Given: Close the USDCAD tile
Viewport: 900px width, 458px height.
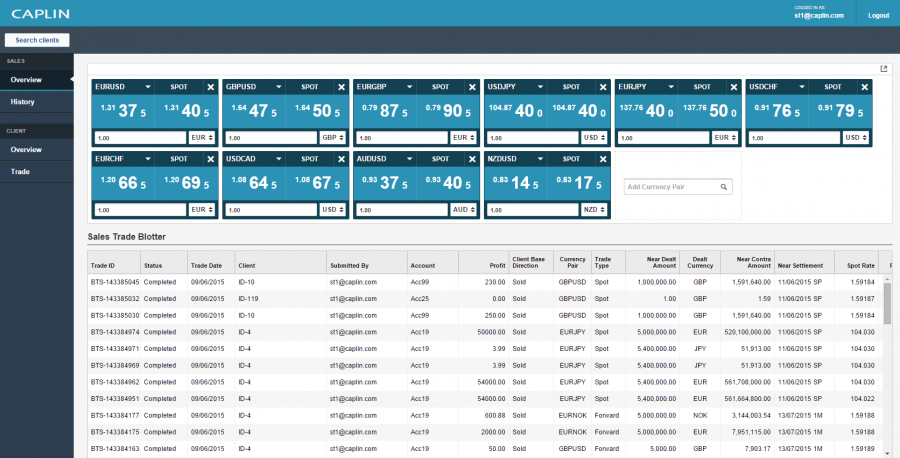Looking at the screenshot, I should pyautogui.click(x=342, y=159).
